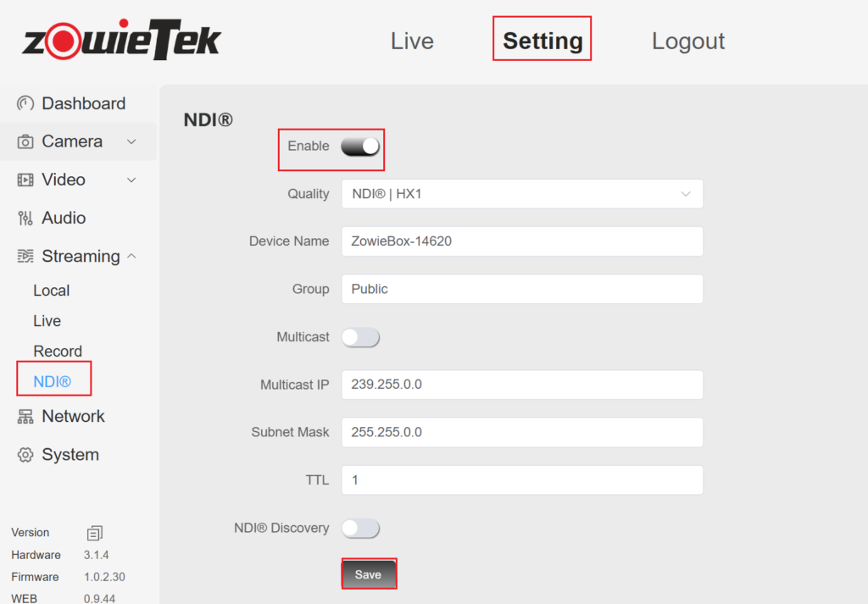Image resolution: width=868 pixels, height=604 pixels.
Task: Expand the Camera menu chevron
Action: [x=131, y=141]
